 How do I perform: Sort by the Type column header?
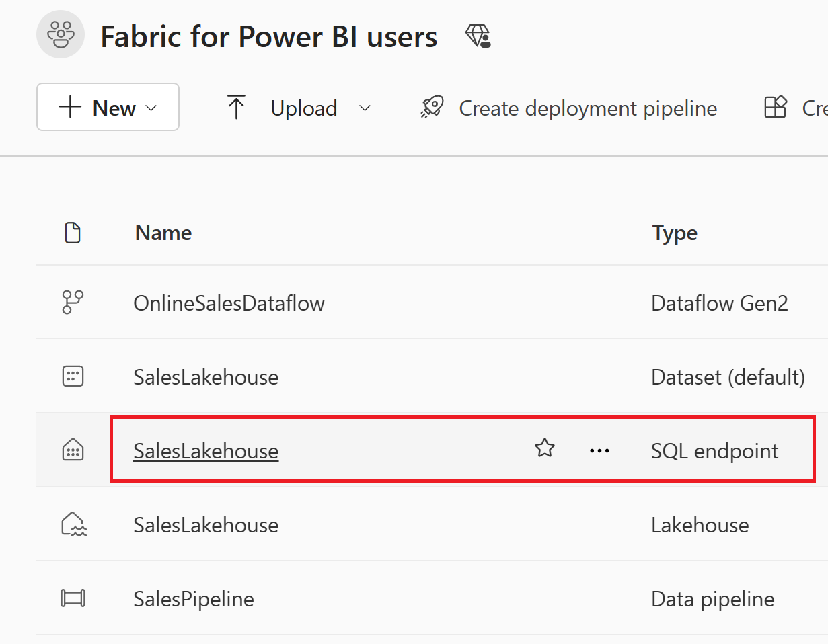pos(675,233)
